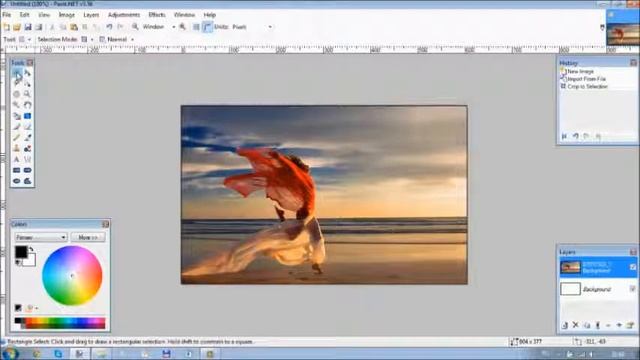This screenshot has width=640, height=360.
Task: Click the Print toolbar icon
Action: click(39, 27)
